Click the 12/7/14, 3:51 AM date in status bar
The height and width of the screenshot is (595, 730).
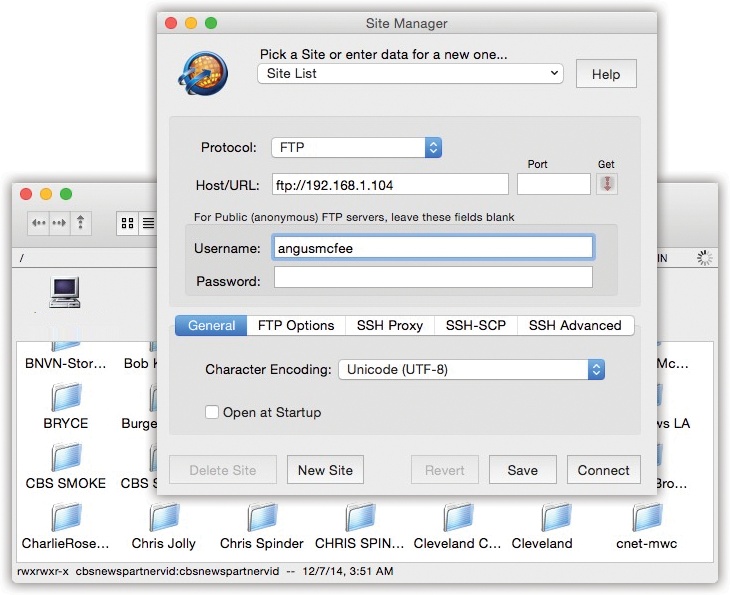348,571
